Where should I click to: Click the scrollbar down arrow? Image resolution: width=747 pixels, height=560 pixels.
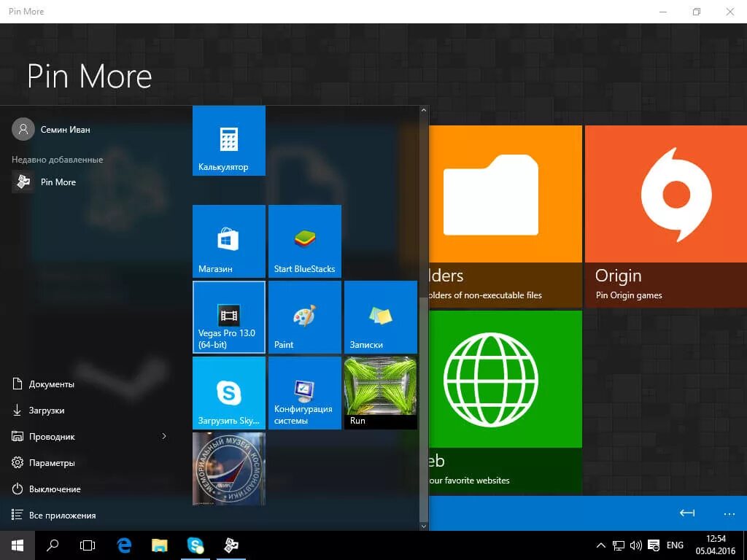424,524
